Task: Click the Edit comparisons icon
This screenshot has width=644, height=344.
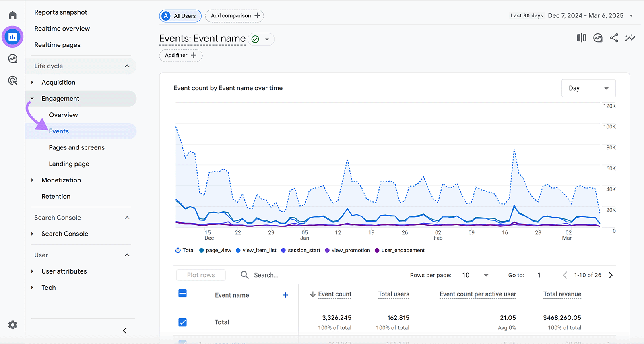Action: click(581, 38)
